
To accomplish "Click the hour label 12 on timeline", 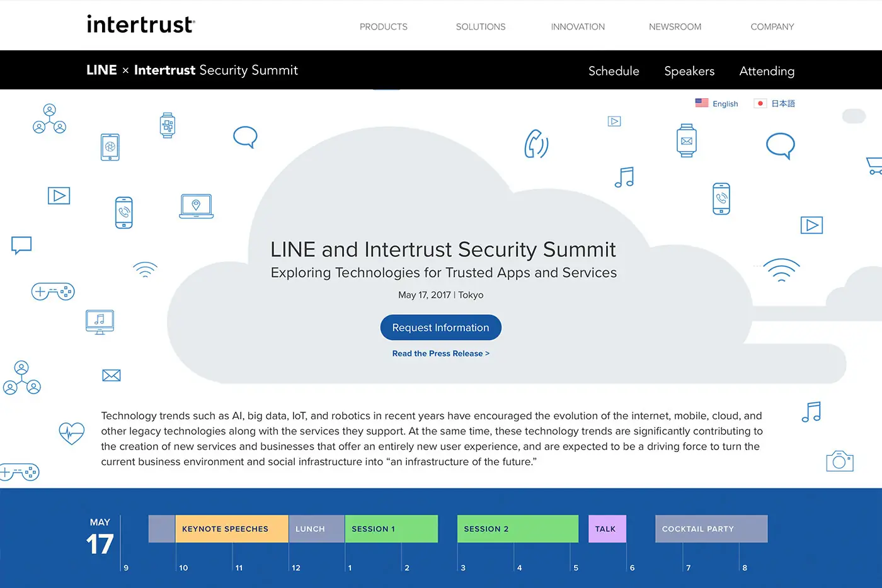I will coord(296,568).
